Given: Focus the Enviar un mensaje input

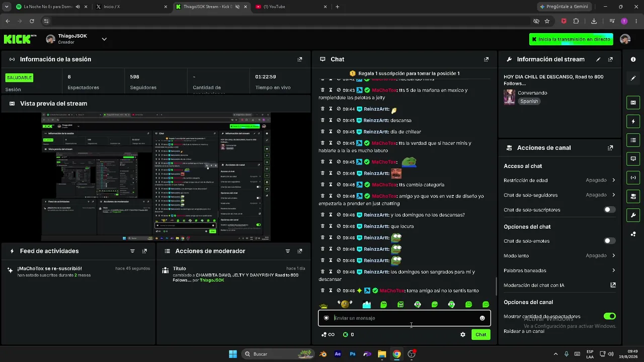Looking at the screenshot, I should coord(405,318).
